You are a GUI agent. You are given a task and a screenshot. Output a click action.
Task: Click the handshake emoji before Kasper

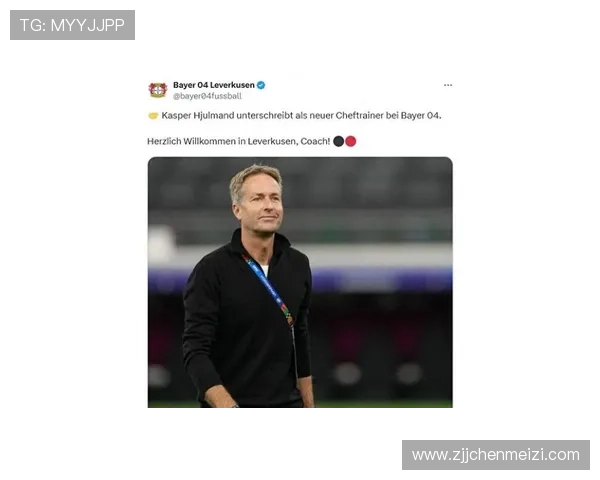[x=153, y=116]
